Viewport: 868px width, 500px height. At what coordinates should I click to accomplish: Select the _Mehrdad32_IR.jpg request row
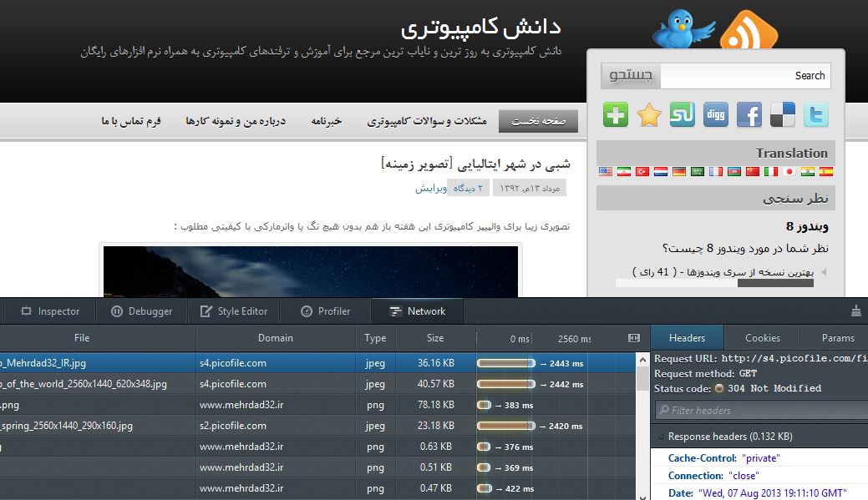(x=317, y=363)
